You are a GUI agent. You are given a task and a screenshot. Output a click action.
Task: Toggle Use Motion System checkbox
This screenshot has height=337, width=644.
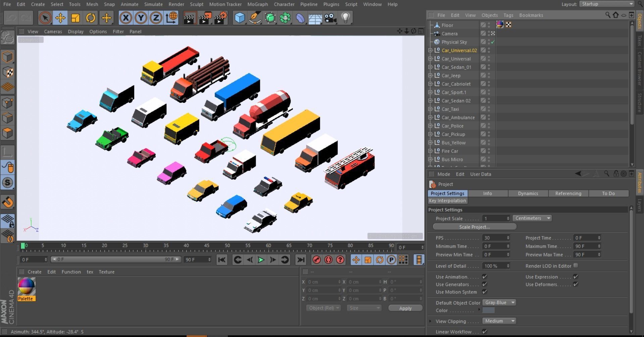point(485,292)
